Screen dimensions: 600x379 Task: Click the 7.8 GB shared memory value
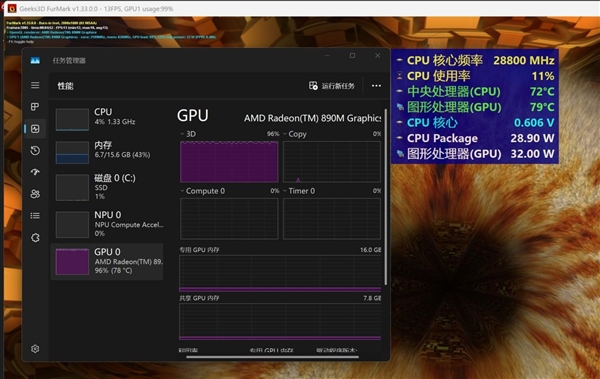click(x=372, y=298)
